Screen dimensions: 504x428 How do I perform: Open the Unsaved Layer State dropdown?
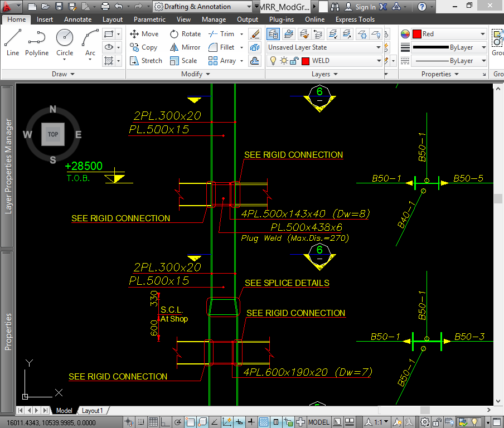[324, 47]
